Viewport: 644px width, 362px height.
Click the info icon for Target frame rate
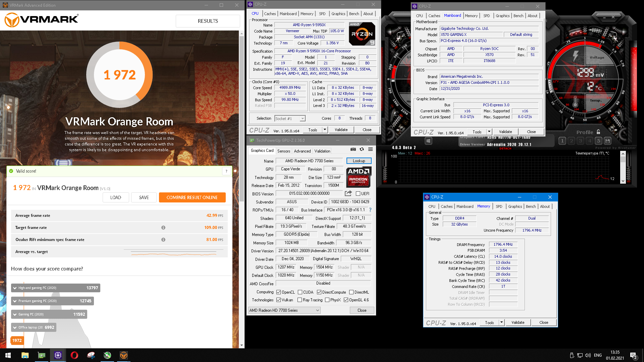tap(163, 228)
